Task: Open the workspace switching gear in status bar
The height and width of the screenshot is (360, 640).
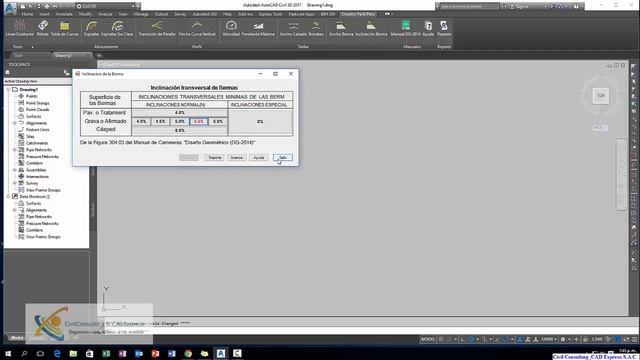Action: click(563, 339)
